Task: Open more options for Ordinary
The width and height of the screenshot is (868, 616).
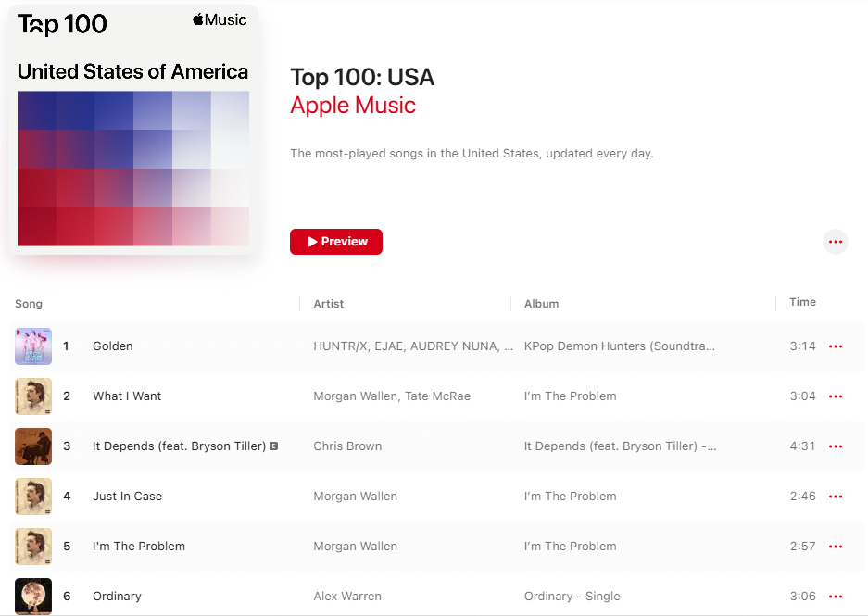Action: click(x=836, y=597)
